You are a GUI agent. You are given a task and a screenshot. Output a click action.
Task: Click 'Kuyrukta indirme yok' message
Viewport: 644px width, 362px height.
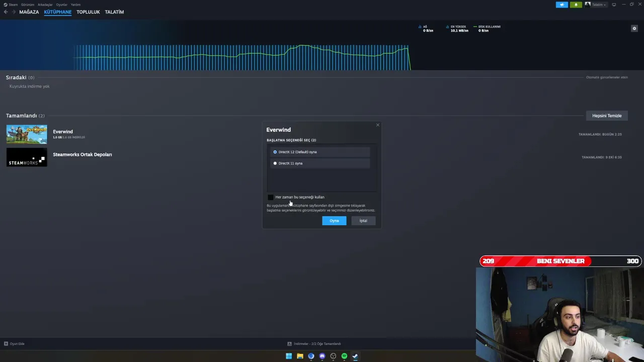pos(29,86)
